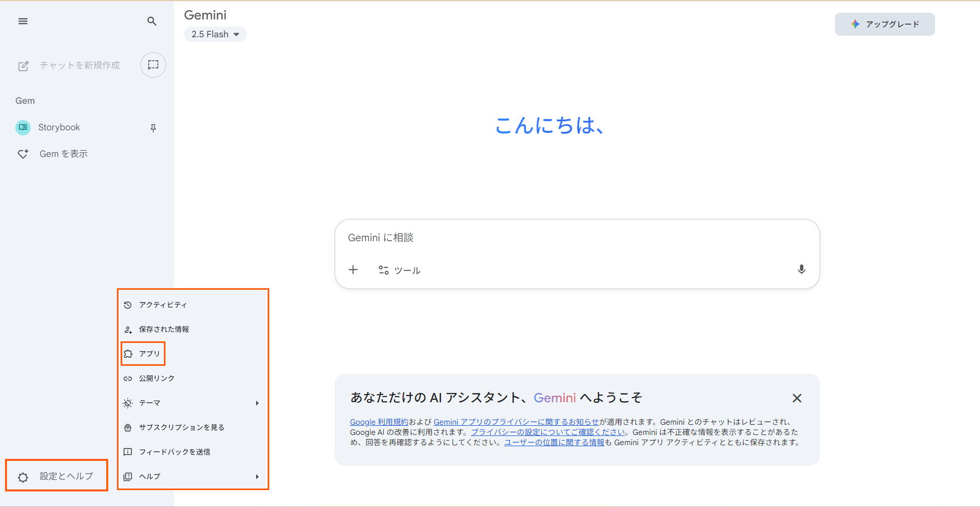Unpin Storybook using the pin icon

[x=153, y=128]
